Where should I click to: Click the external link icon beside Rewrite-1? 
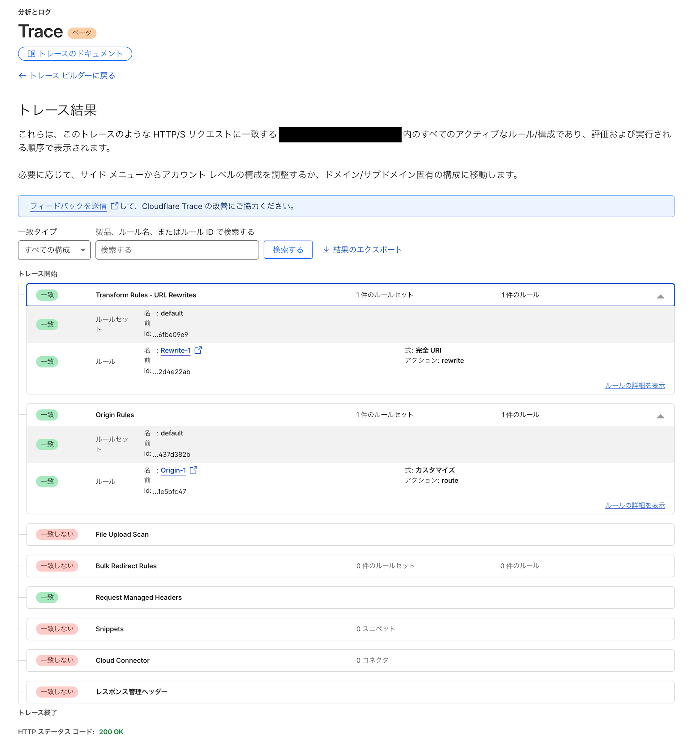(198, 350)
